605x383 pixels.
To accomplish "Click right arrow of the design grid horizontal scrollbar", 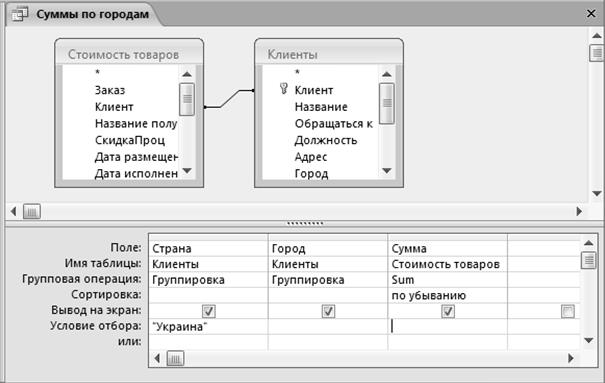I will coord(571,358).
